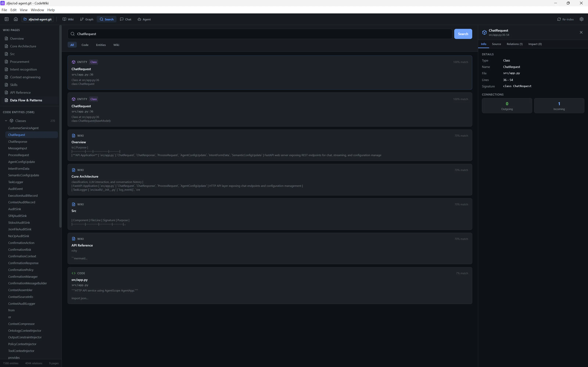
Task: Open the Agent view tab
Action: pos(144,19)
